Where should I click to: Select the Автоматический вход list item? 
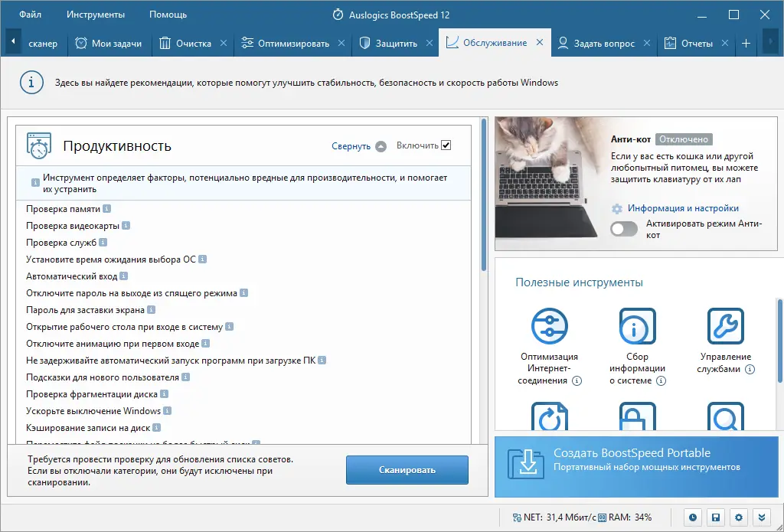(x=71, y=276)
